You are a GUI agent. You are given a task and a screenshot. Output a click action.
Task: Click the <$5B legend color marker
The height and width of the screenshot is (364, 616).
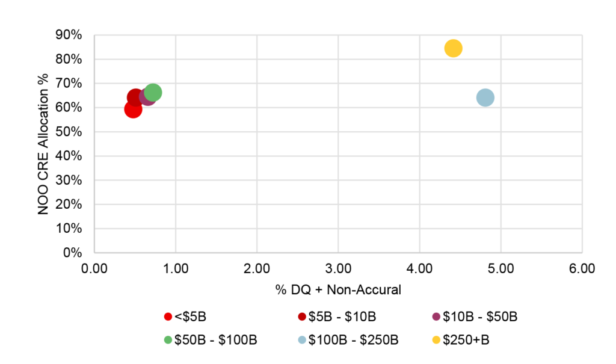click(x=168, y=316)
